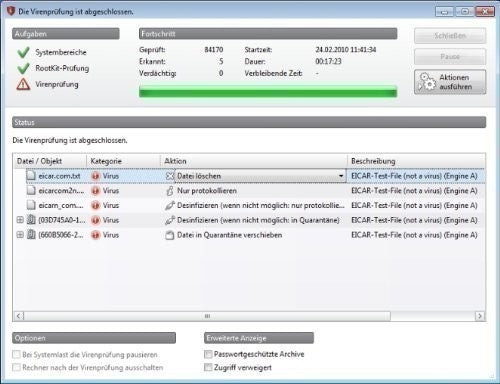
Task: Click the horizontal scrollbar thumb in result list
Action: tap(207, 316)
